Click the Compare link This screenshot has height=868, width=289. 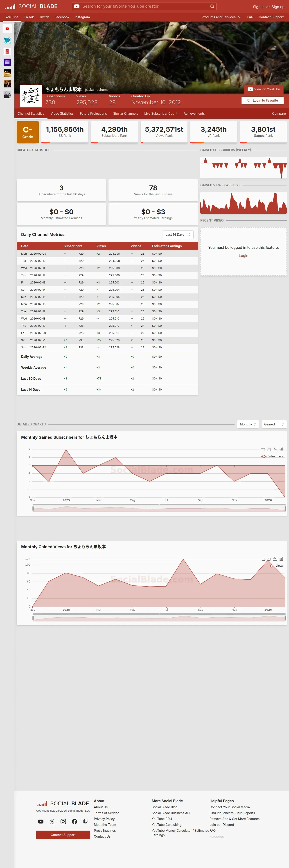[x=279, y=114]
